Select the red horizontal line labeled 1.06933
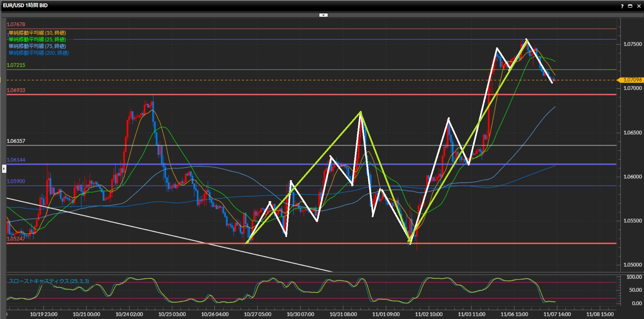This screenshot has height=319, width=644. (x=303, y=94)
